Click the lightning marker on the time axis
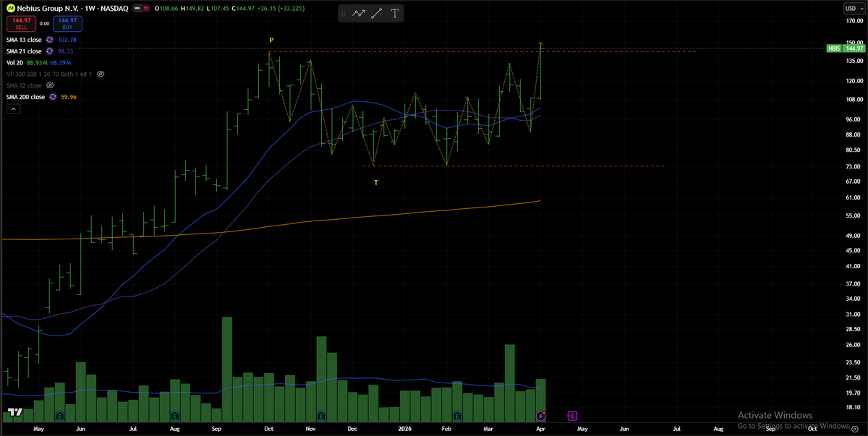868x436 pixels. point(541,416)
